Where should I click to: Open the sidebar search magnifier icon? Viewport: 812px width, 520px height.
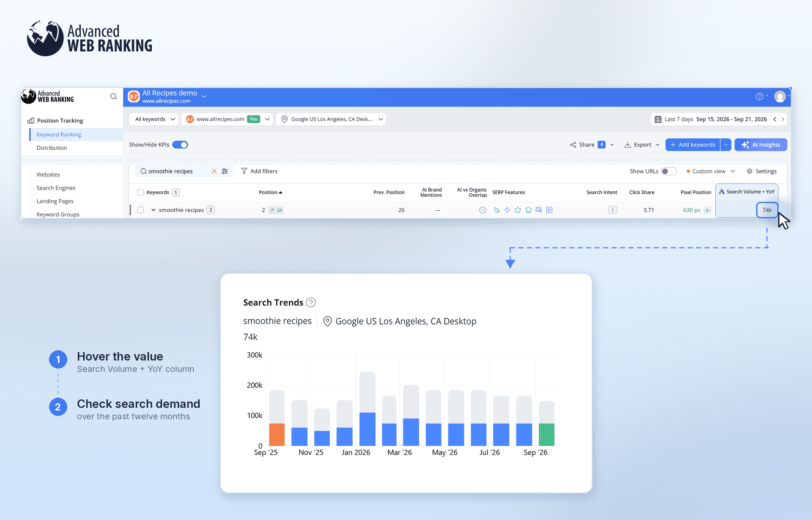[113, 96]
